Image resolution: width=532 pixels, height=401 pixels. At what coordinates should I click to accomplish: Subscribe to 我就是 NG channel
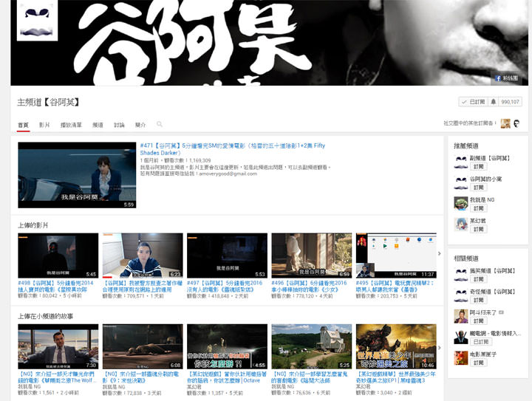click(478, 208)
